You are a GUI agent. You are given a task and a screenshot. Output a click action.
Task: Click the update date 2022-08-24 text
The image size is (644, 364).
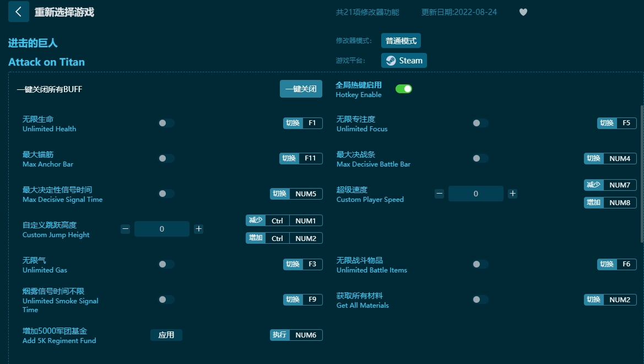[459, 12]
